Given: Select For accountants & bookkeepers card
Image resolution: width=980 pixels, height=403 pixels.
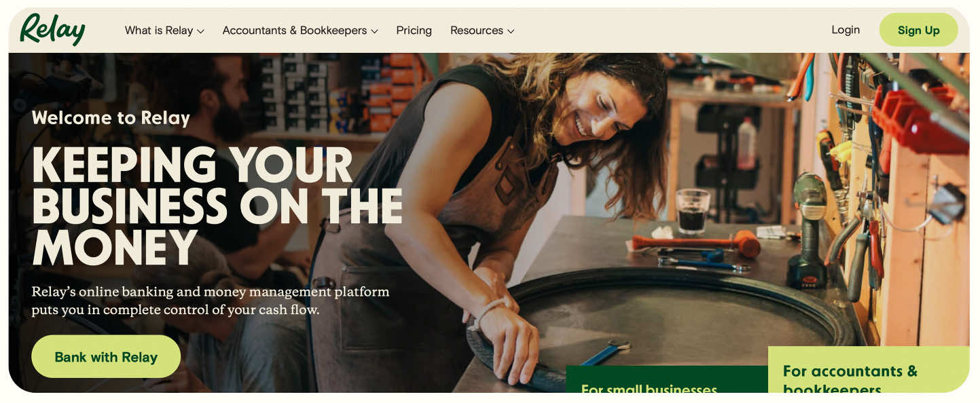Looking at the screenshot, I should coord(869,370).
